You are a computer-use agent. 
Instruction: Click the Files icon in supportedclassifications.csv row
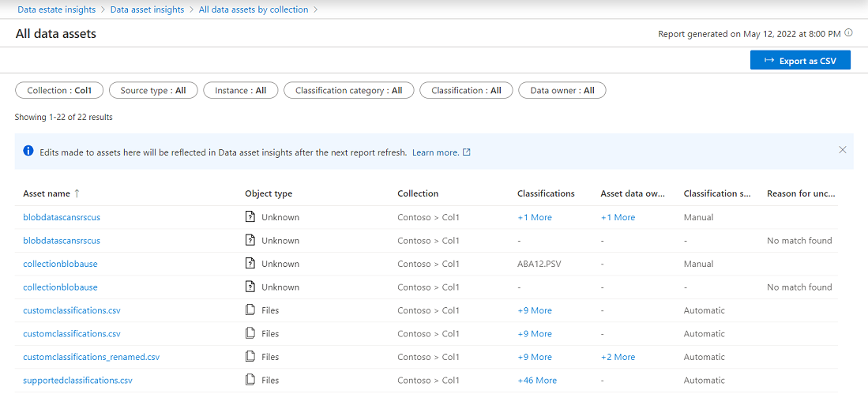coord(250,381)
